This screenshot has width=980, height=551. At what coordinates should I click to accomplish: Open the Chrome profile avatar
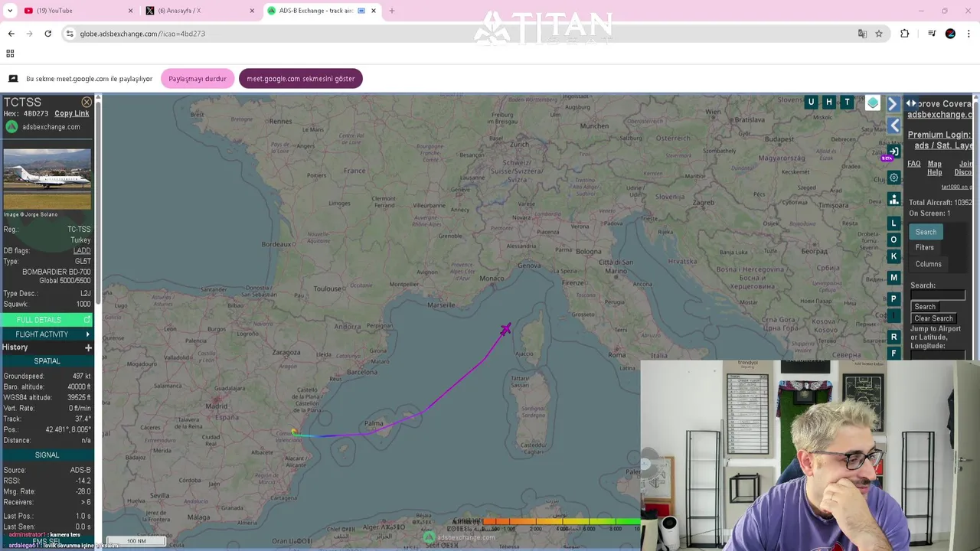pos(950,34)
